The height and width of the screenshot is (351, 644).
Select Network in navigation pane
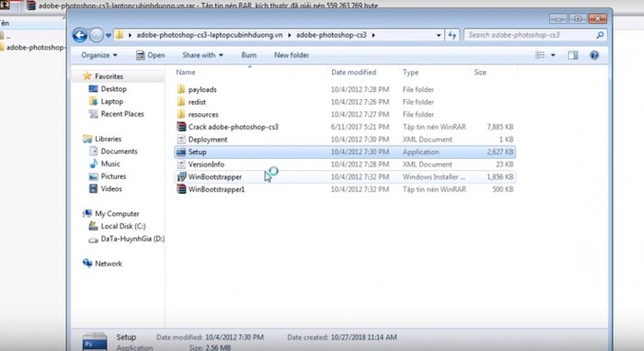102,263
